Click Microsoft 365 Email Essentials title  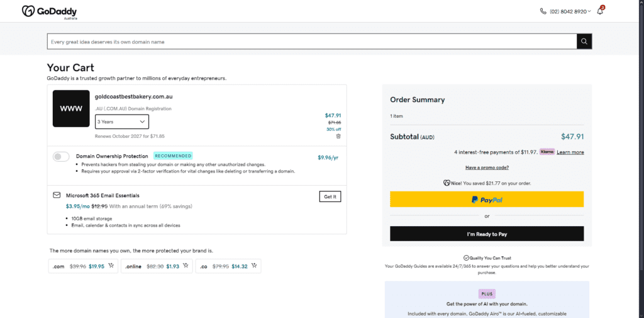[x=103, y=195]
